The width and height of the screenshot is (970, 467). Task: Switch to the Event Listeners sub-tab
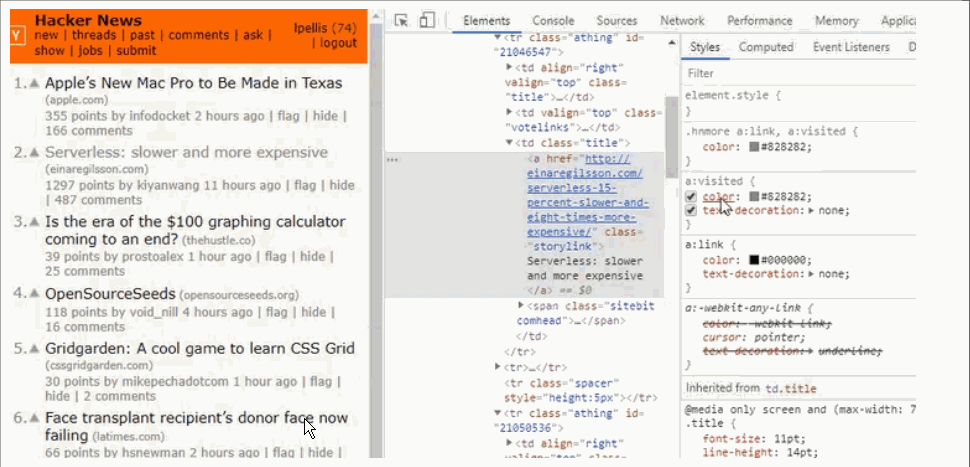click(851, 47)
